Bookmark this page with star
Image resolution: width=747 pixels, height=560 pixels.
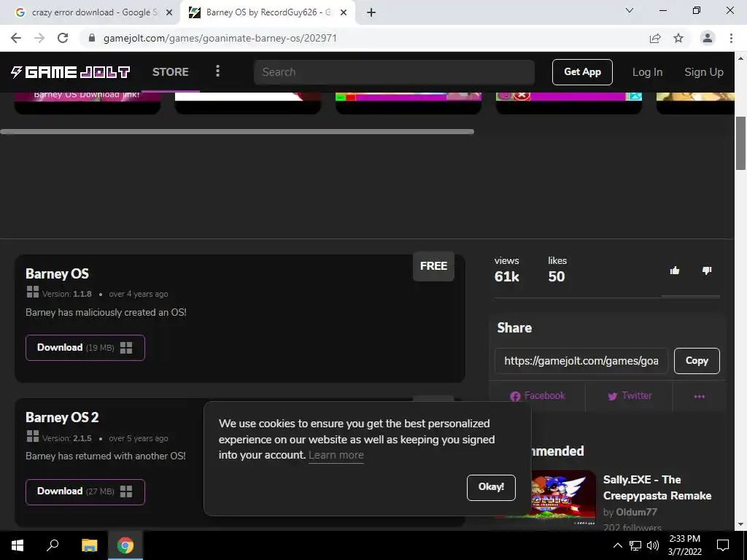678,38
